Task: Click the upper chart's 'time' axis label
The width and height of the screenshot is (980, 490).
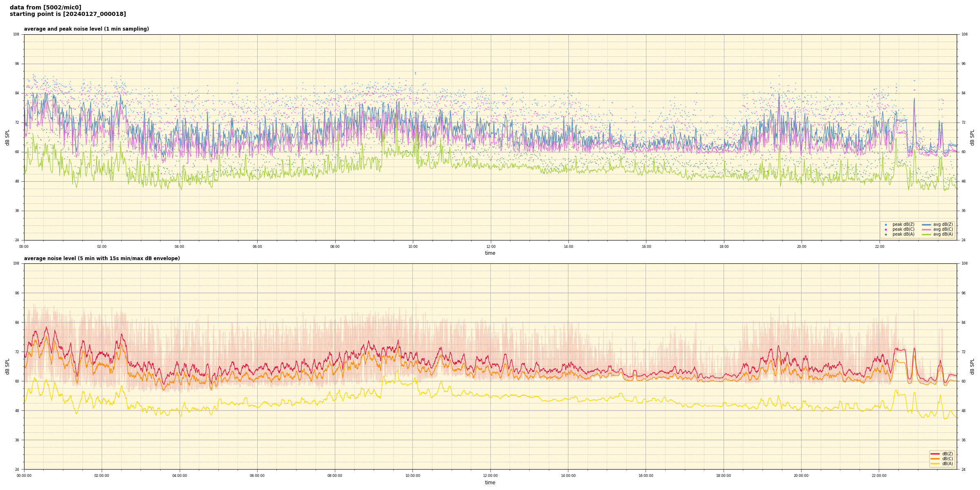Action: (490, 253)
